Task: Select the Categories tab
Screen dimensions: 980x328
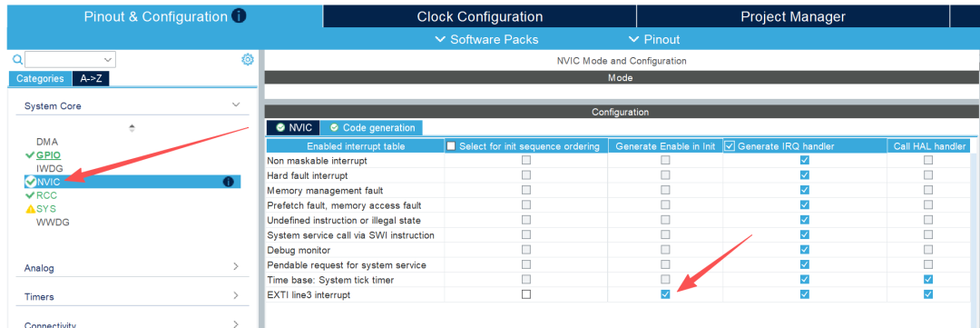Action: coord(39,79)
